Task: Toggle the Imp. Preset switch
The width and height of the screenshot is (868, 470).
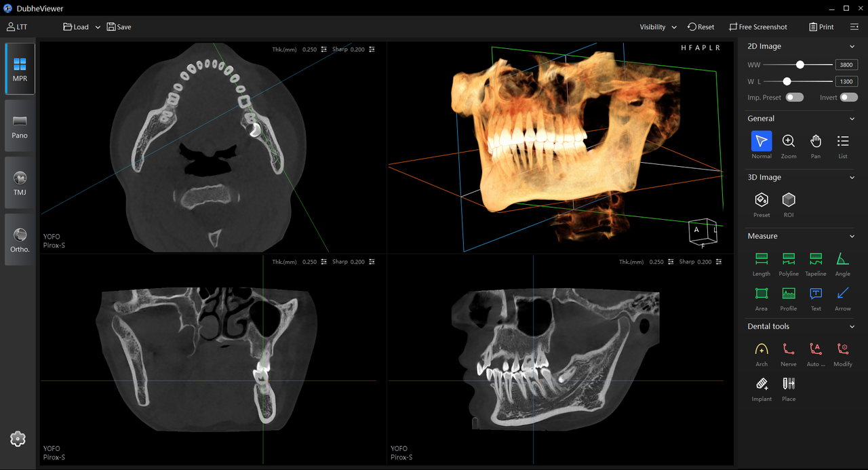Action: coord(795,98)
